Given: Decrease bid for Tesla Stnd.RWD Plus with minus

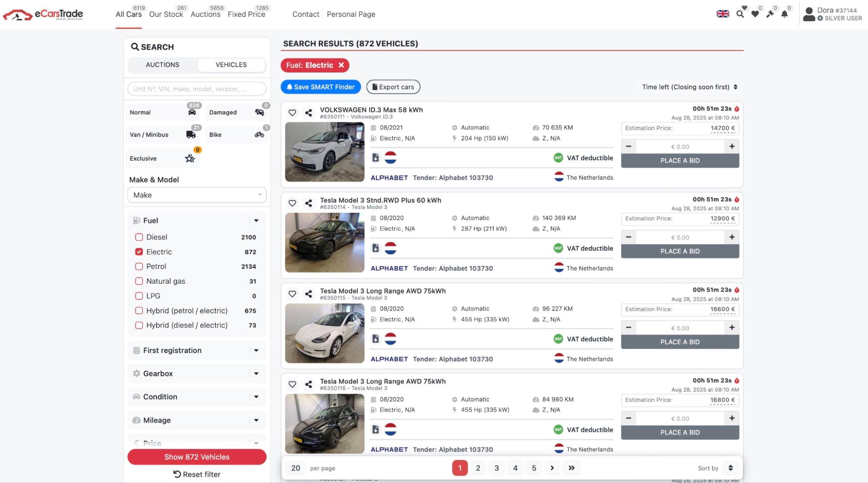Looking at the screenshot, I should pos(628,237).
